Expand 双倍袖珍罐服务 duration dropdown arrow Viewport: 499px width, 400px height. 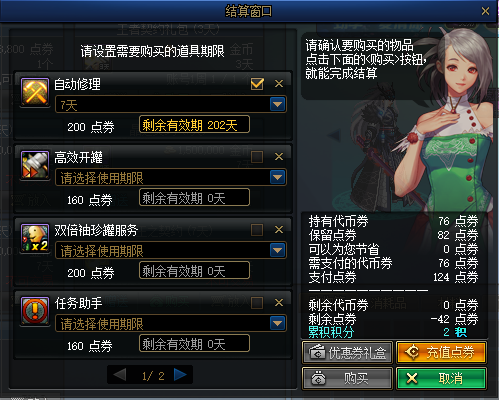pyautogui.click(x=278, y=250)
